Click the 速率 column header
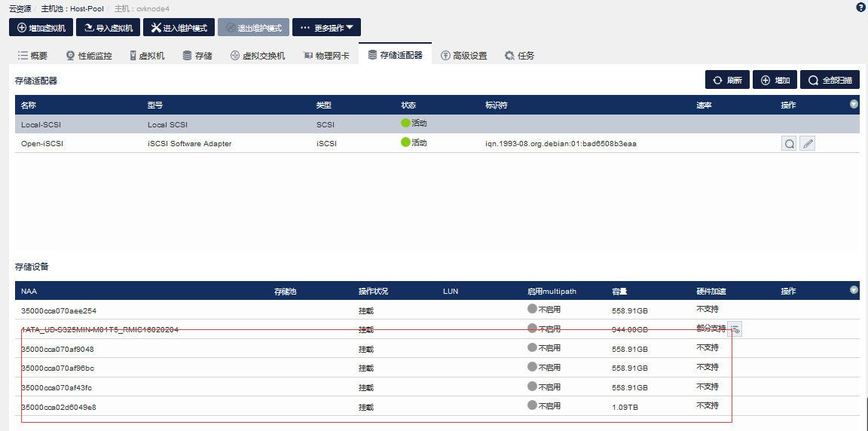The width and height of the screenshot is (868, 431). [704, 105]
